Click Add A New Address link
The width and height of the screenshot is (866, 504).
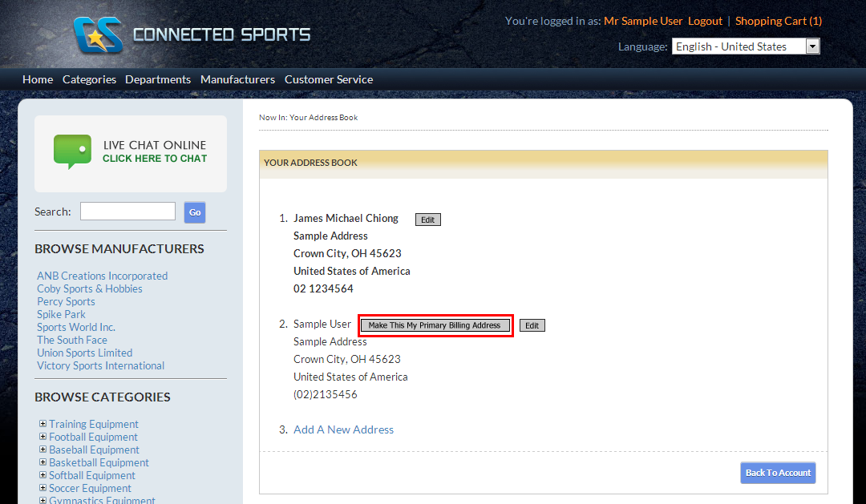pyautogui.click(x=343, y=429)
